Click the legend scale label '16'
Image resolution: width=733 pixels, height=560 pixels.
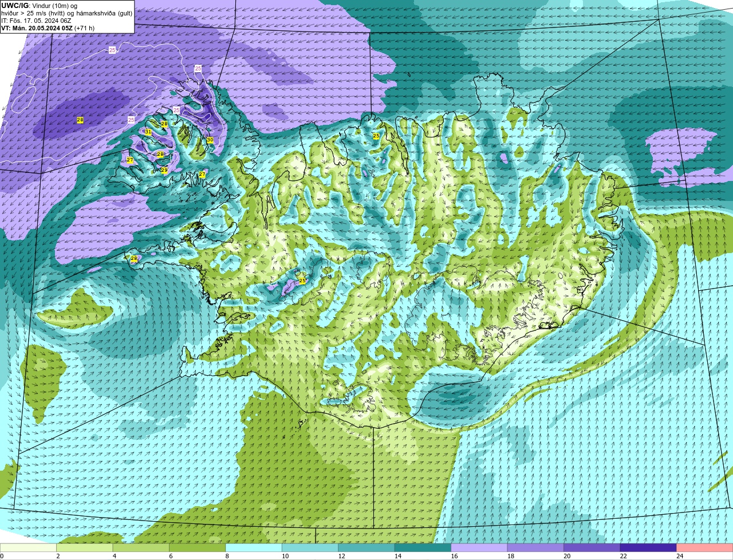click(454, 556)
